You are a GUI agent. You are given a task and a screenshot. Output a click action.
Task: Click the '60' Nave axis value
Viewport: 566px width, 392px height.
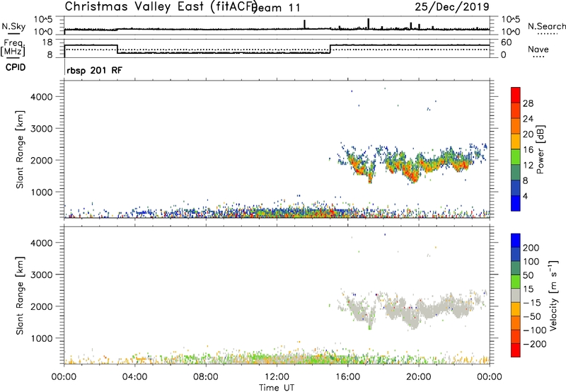pyautogui.click(x=507, y=42)
